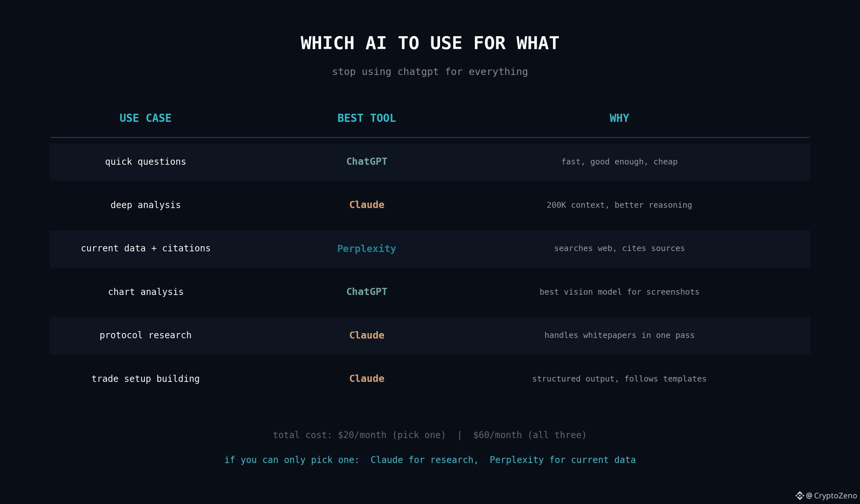This screenshot has width=860, height=504.
Task: Click the "$60/month (all three)" cost text
Action: click(530, 435)
